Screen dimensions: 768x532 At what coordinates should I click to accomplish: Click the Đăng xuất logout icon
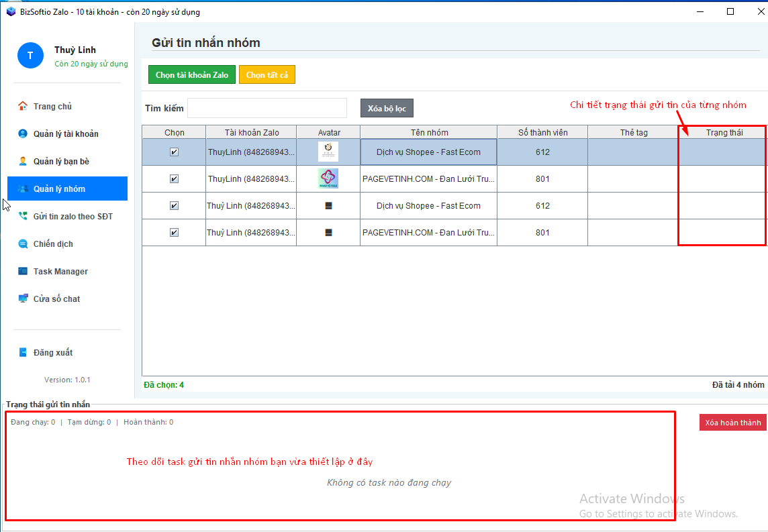tap(23, 352)
